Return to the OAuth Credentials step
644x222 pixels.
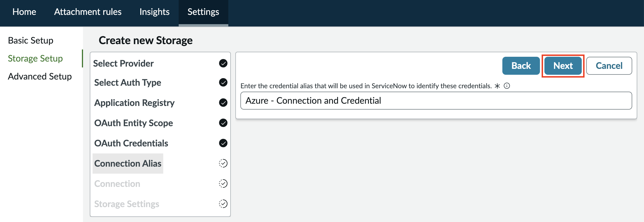[131, 143]
